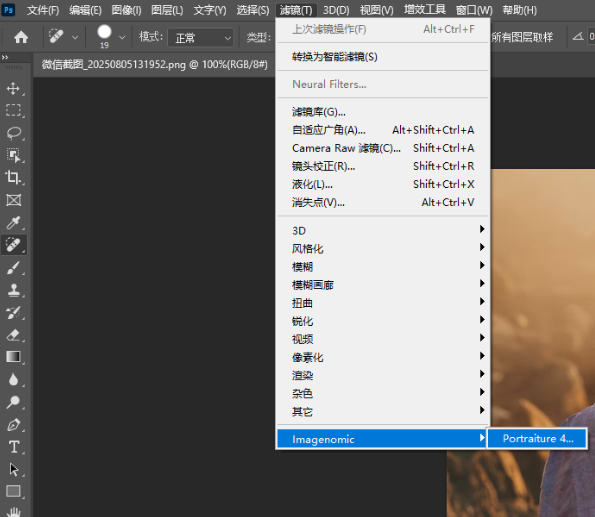
Task: Open the 选择(S) menu
Action: pyautogui.click(x=253, y=10)
